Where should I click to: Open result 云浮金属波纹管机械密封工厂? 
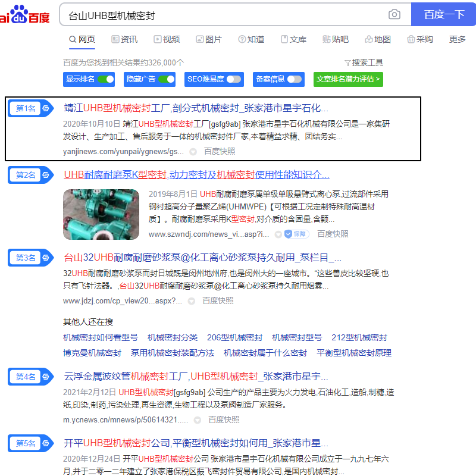click(x=196, y=377)
